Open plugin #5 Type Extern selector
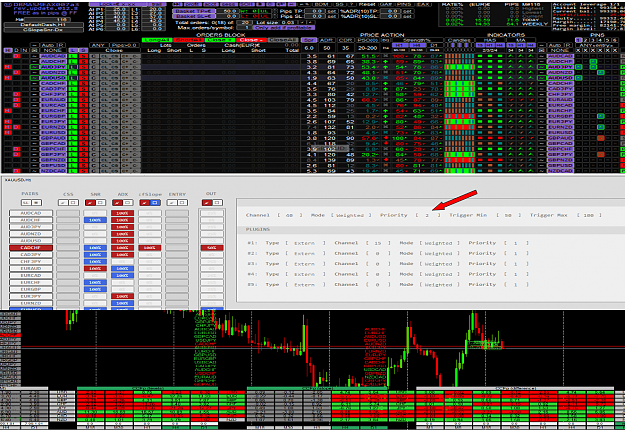Image resolution: width=625 pixels, height=430 pixels. [305, 285]
